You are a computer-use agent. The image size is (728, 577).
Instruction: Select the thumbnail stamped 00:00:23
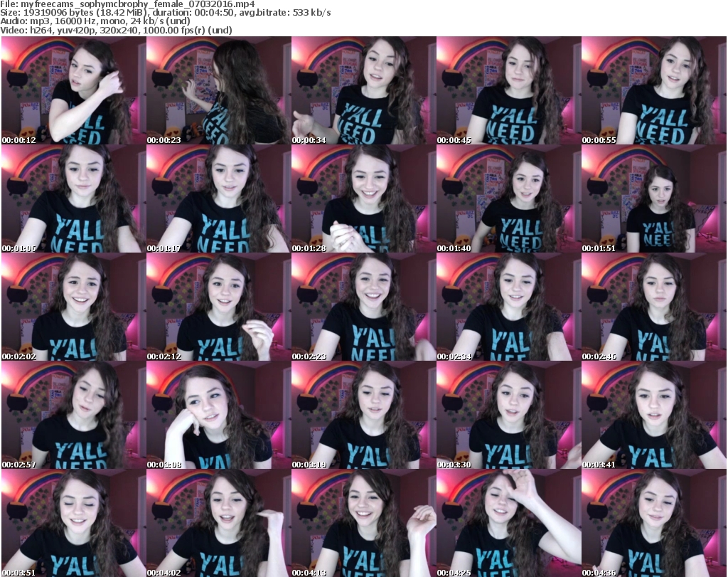(x=219, y=90)
